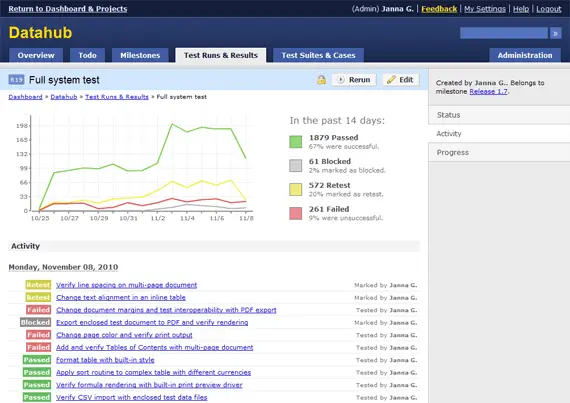Open My Settings

[x=485, y=9]
